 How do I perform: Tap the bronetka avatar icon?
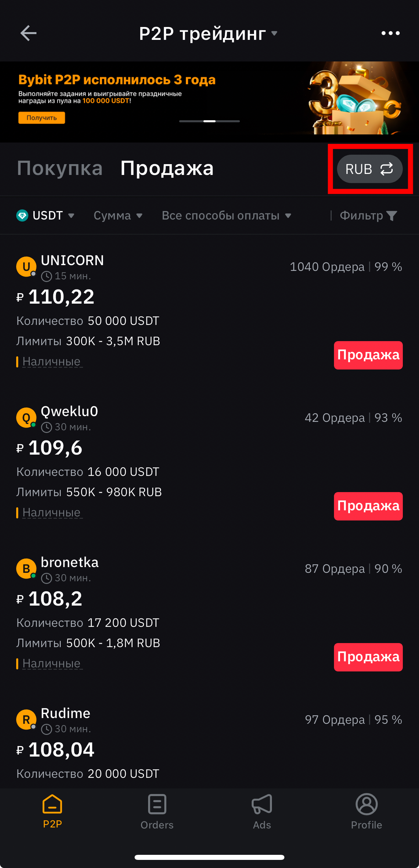[26, 568]
